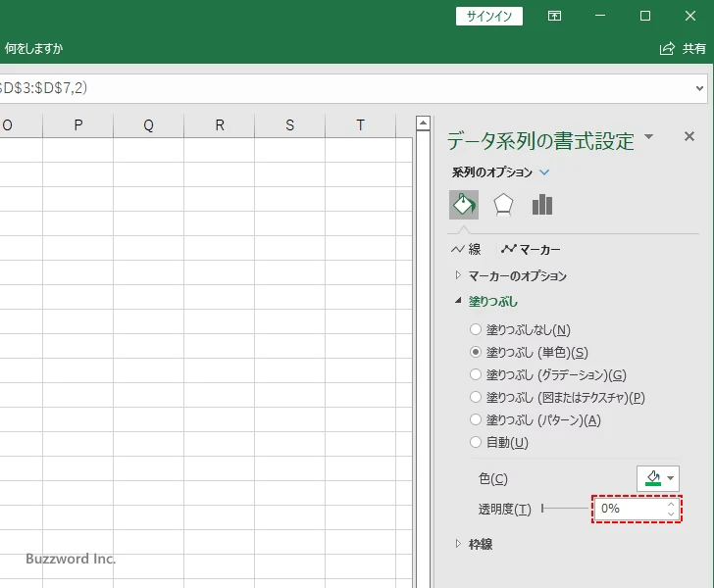The image size is (714, 588).
Task: Click the 共有 share button text
Action: tap(694, 48)
